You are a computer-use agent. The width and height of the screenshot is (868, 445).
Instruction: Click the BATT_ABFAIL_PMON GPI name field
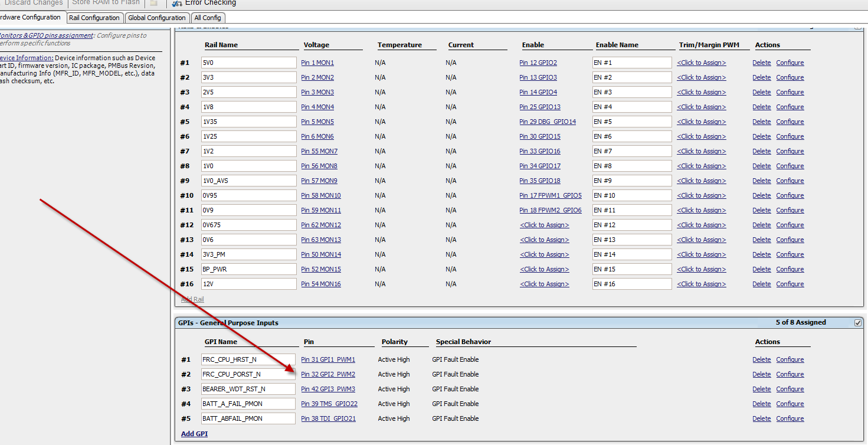click(248, 418)
